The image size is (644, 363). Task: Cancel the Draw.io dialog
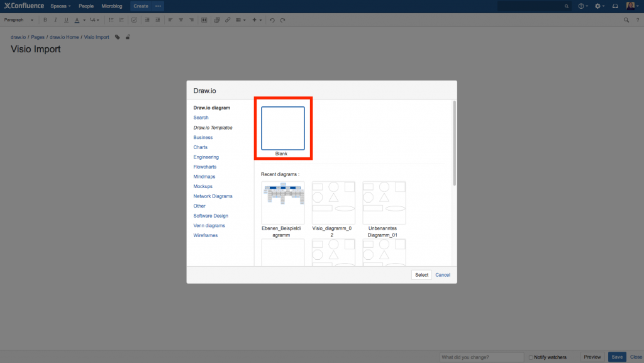pos(443,275)
